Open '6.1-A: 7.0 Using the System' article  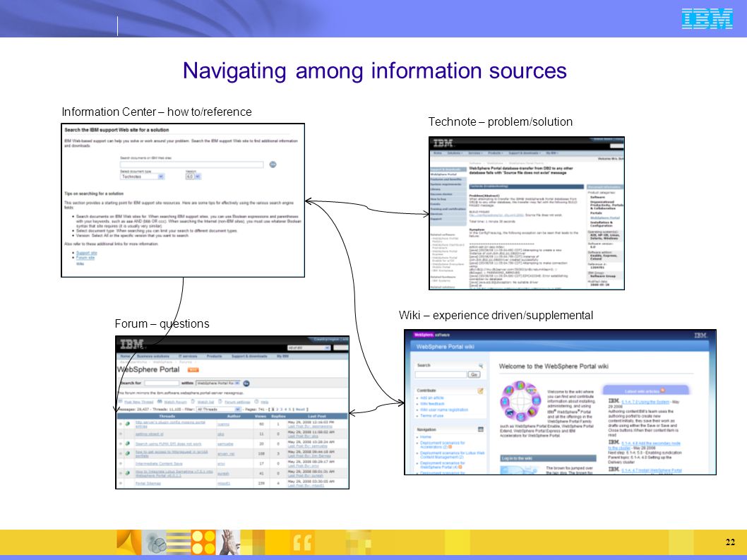click(645, 402)
